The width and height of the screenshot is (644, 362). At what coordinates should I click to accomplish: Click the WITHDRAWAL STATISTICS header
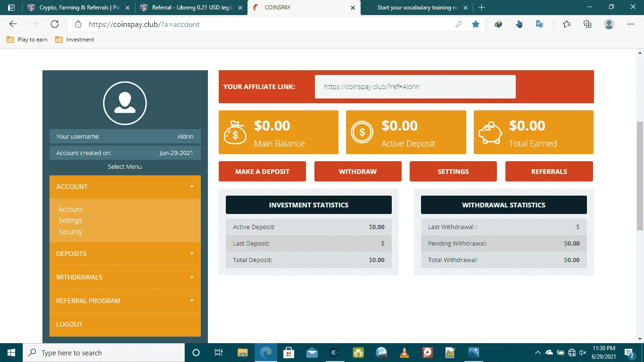click(504, 205)
